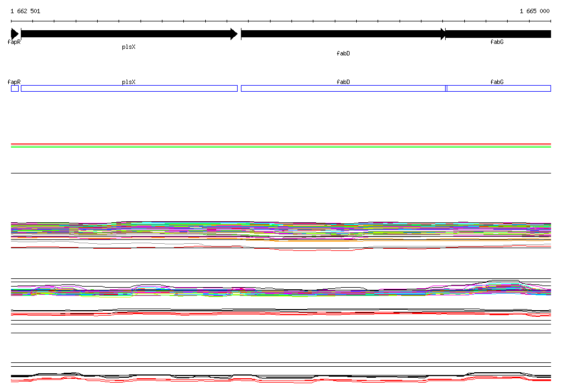Select the fabD blue outlined box
This screenshot has width=562, height=392.
click(x=343, y=88)
